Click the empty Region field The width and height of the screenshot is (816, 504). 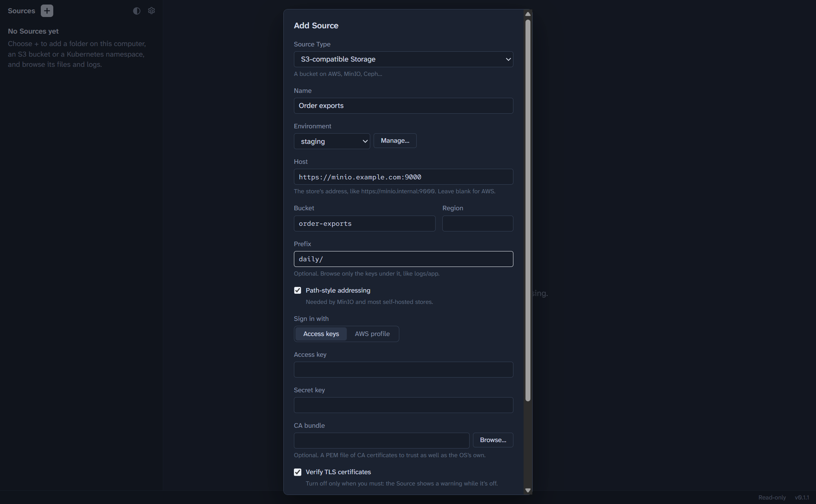[478, 223]
